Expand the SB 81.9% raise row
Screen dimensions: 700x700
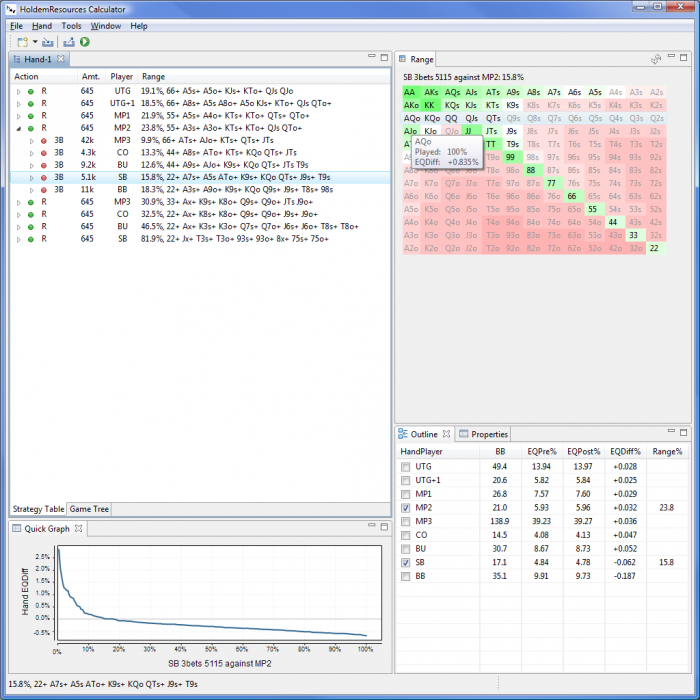click(19, 239)
